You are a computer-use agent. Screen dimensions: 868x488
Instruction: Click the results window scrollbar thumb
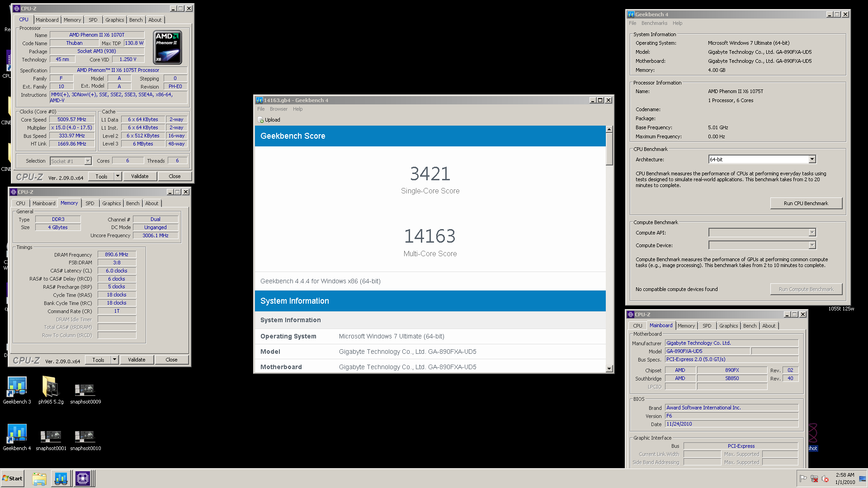[x=609, y=149]
